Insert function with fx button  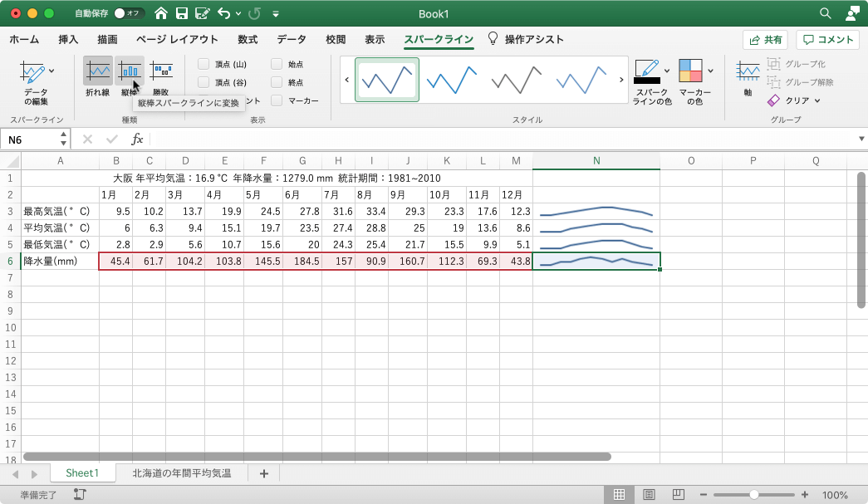click(x=137, y=139)
